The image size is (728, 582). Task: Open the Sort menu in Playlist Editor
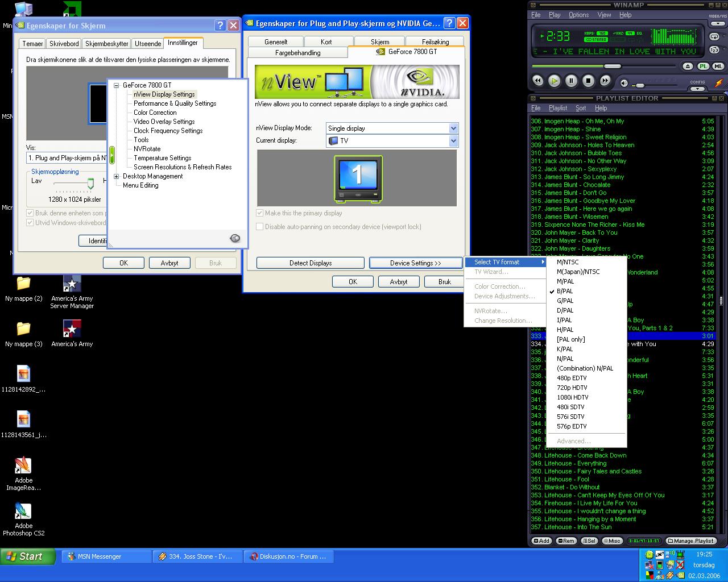coord(581,108)
